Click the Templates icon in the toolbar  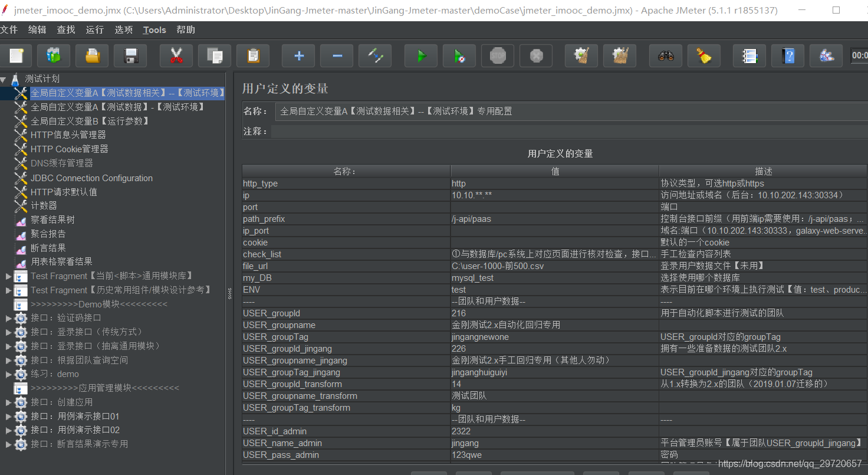tap(54, 55)
